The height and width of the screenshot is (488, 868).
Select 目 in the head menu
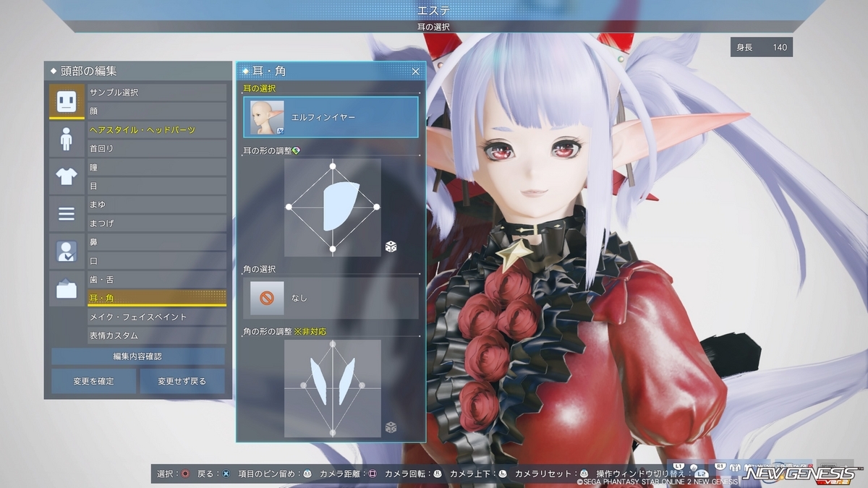click(157, 186)
